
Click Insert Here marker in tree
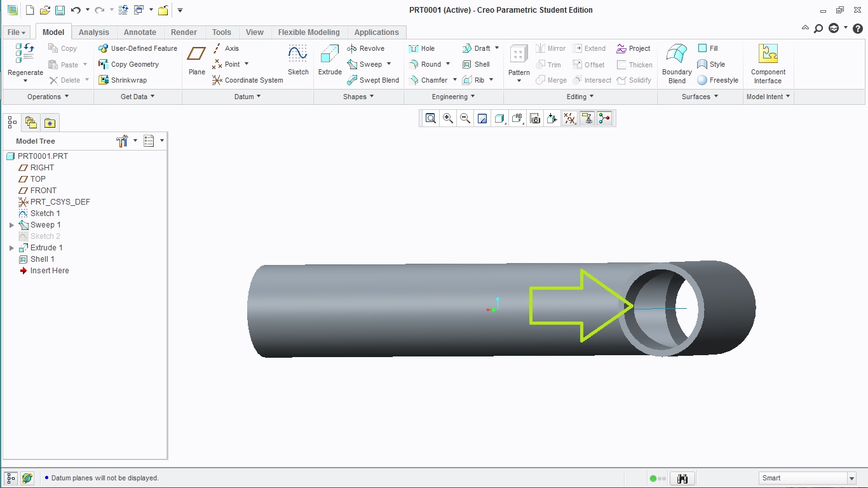(44, 271)
